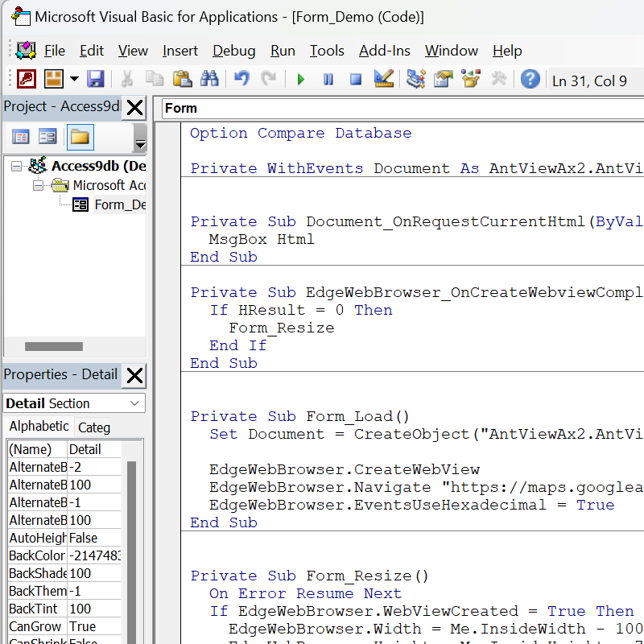Toggle Folders view in the Project pane

80,137
